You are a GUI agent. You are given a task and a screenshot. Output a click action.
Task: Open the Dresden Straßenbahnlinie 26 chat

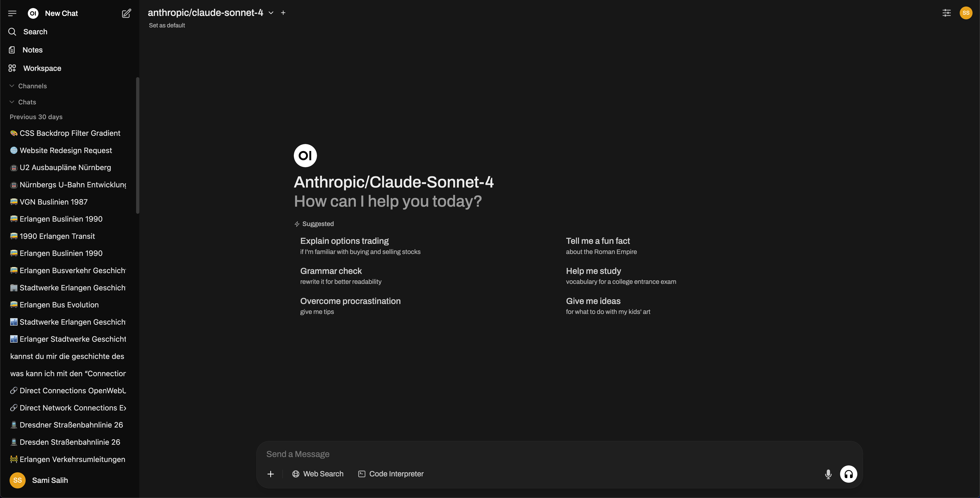tap(68, 442)
